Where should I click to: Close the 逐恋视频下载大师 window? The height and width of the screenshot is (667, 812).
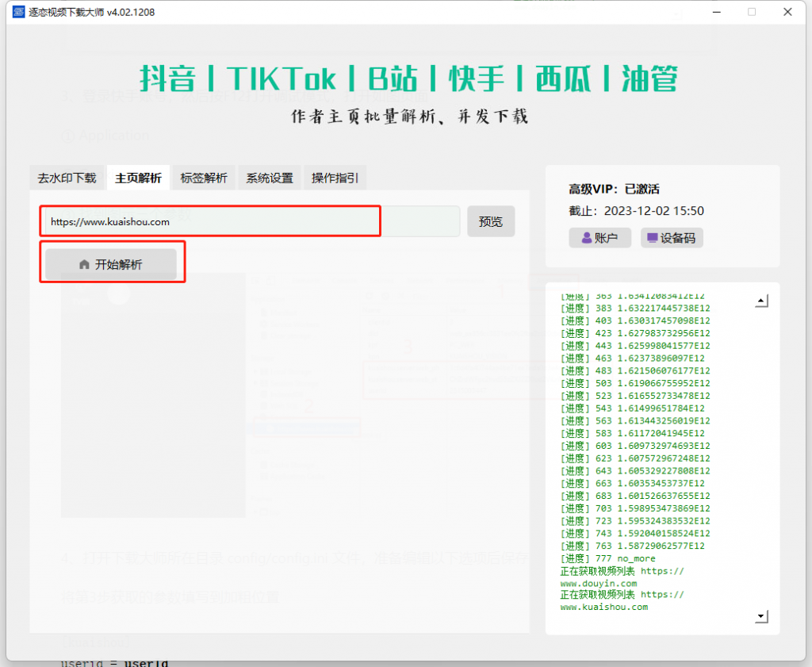pyautogui.click(x=787, y=12)
